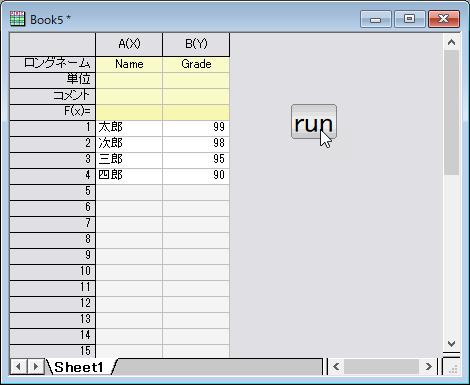Click the F(x)= row label
Screen dimensions: 470x385
pos(53,112)
